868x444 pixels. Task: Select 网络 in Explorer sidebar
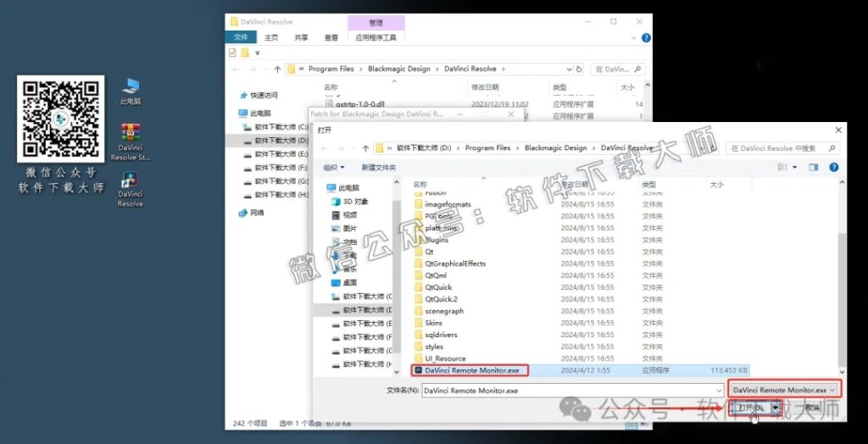point(252,213)
